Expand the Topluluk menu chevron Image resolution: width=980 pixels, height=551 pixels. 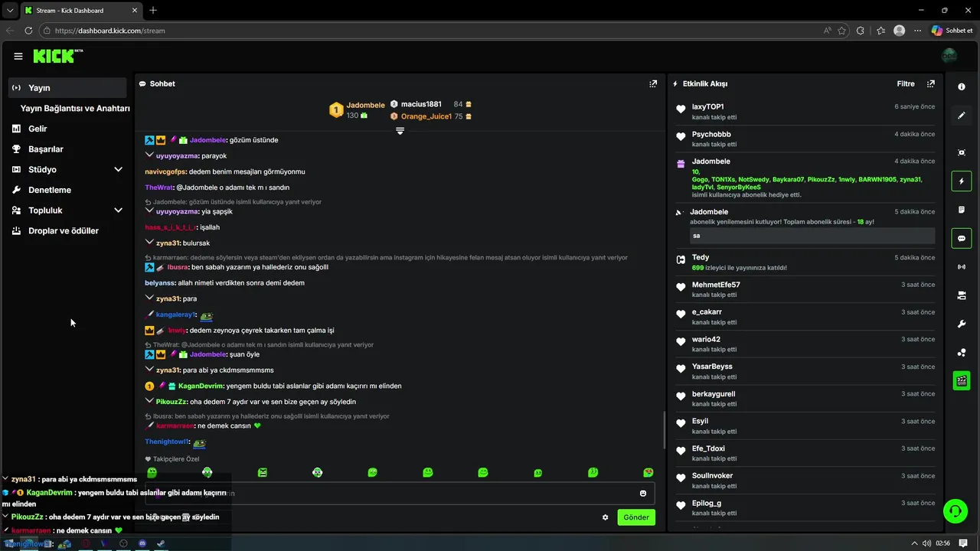tap(119, 210)
